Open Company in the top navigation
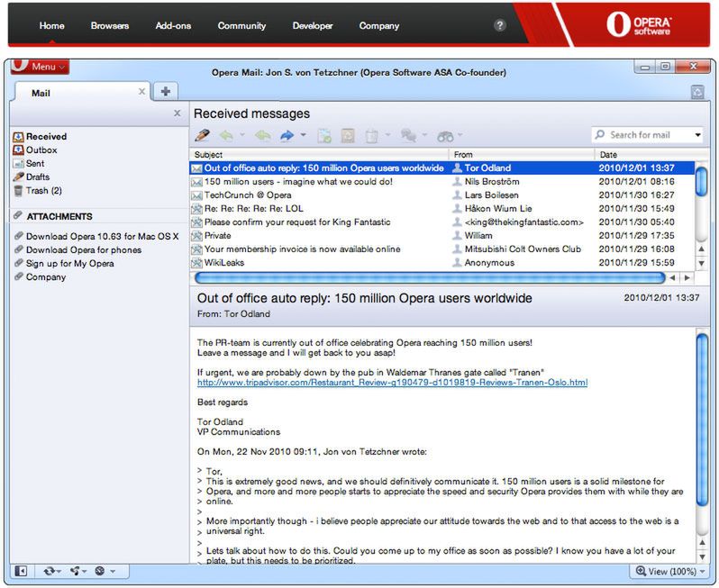This screenshot has width=719, height=588. pos(379,26)
